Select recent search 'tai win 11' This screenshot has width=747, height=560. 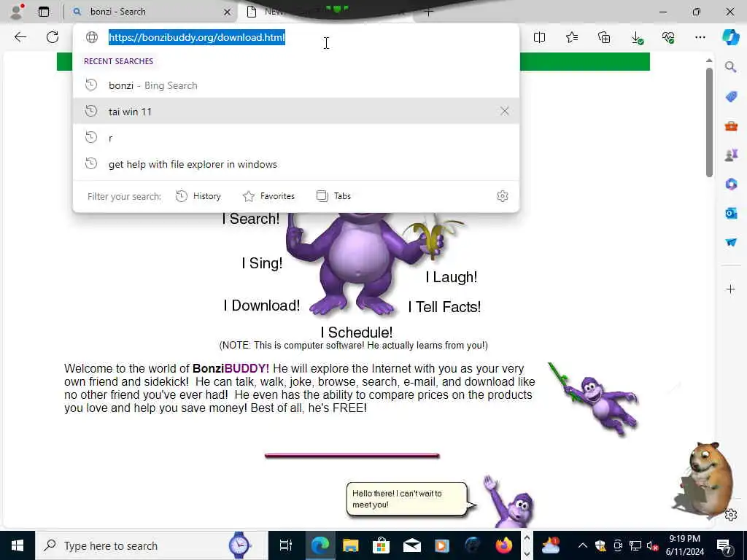296,112
